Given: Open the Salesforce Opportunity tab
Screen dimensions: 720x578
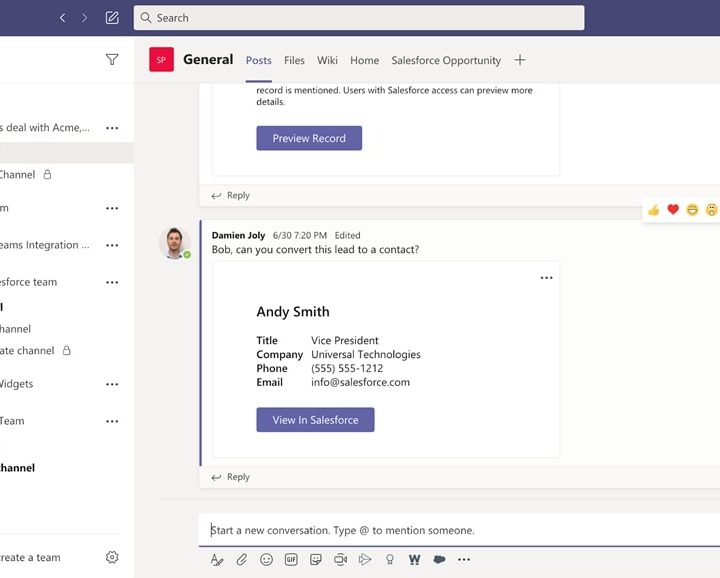Looking at the screenshot, I should point(446,61).
